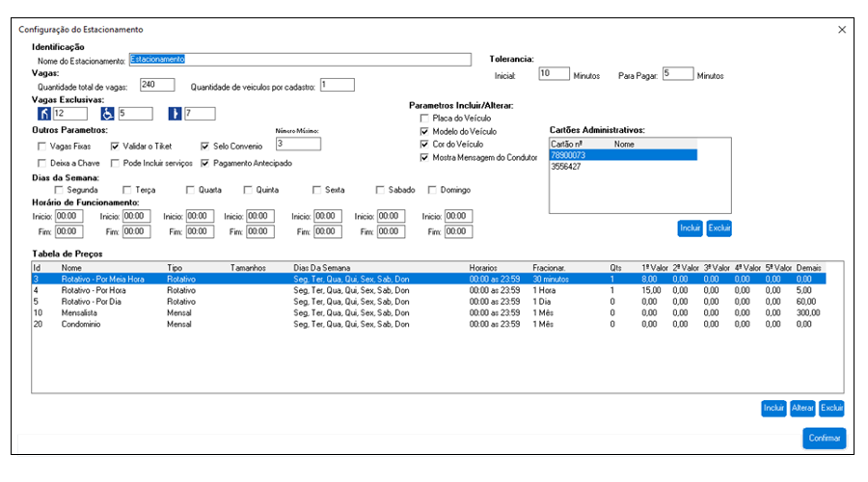This screenshot has height=482, width=868.
Task: Click the wheelchair accessible parking icon
Action: pyautogui.click(x=109, y=114)
